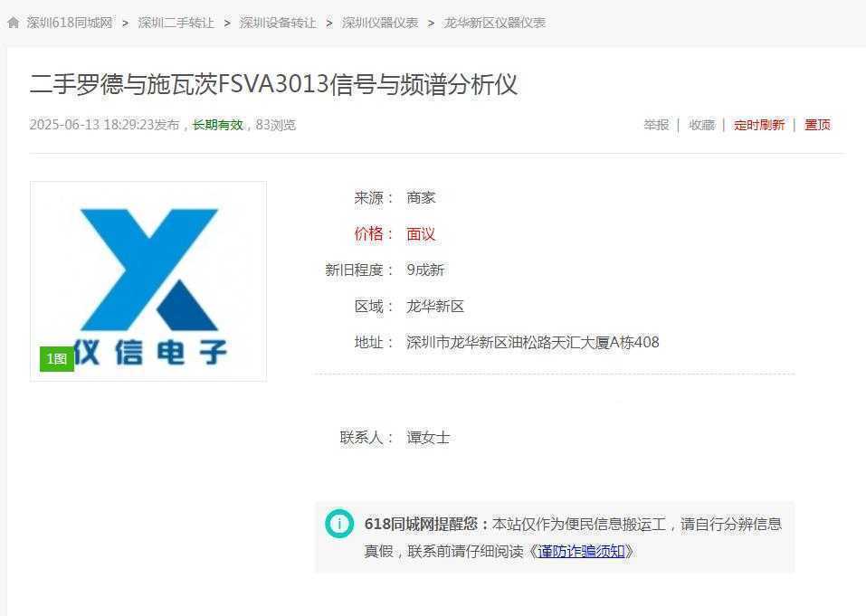The height and width of the screenshot is (616, 866).
Task: Click the address 深圳市龙华新区油松路天汇大厦A栋408
Action: 533,342
